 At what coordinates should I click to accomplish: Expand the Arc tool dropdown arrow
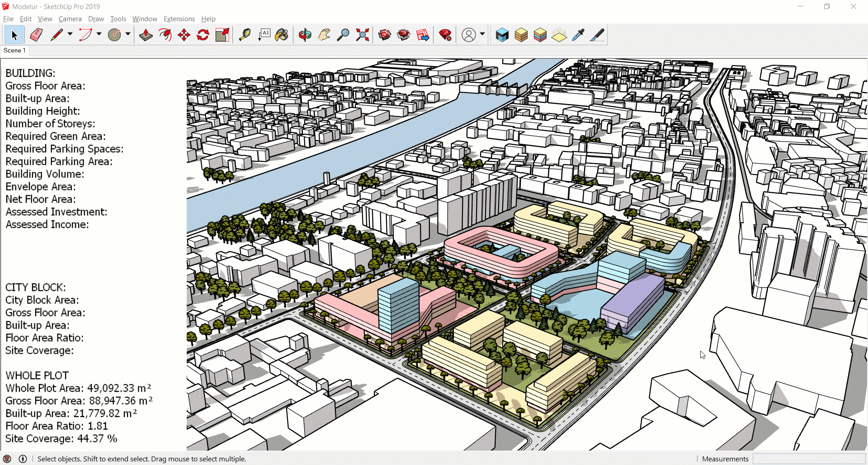coord(99,34)
